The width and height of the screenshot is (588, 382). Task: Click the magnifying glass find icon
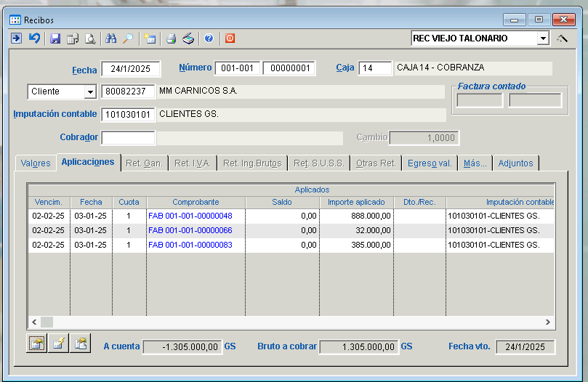[128, 38]
